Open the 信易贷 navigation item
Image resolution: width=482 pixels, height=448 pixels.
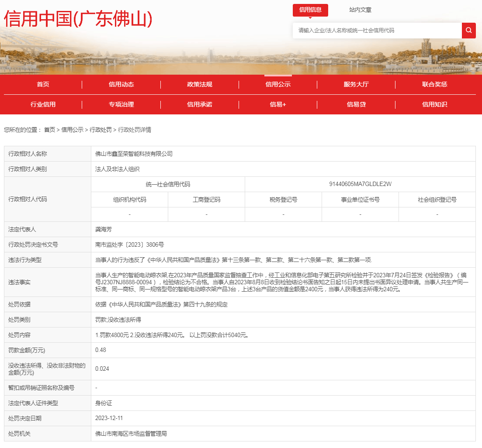click(x=356, y=104)
